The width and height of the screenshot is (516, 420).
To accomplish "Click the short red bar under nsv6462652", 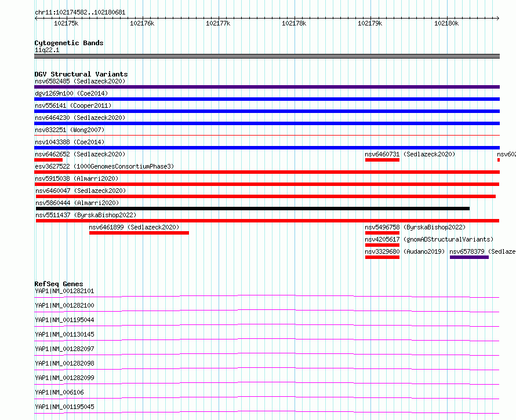I will [48, 160].
